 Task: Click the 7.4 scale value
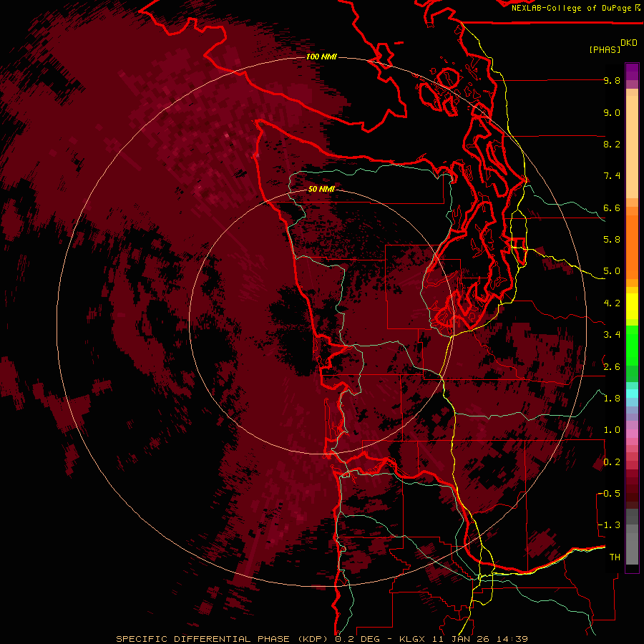612,176
